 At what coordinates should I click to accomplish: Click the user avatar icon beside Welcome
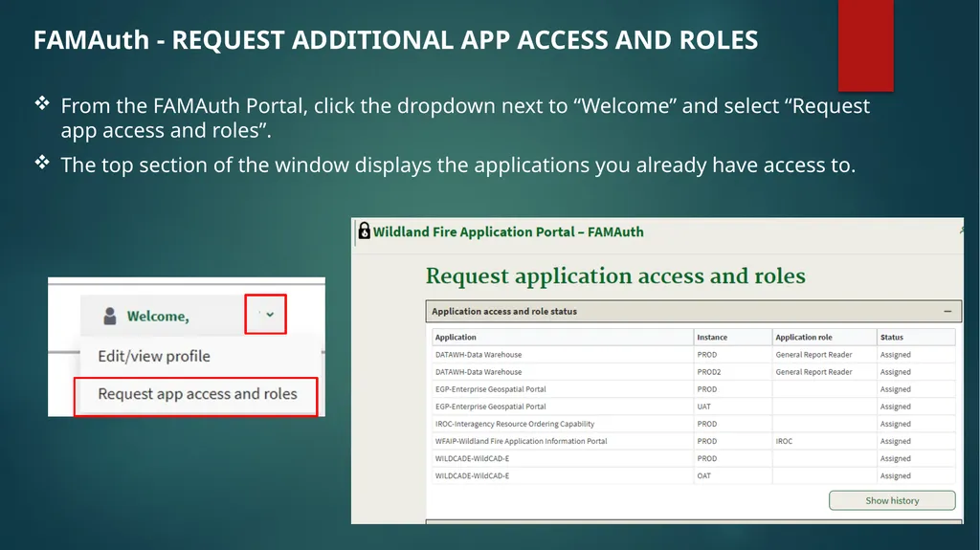tap(109, 316)
